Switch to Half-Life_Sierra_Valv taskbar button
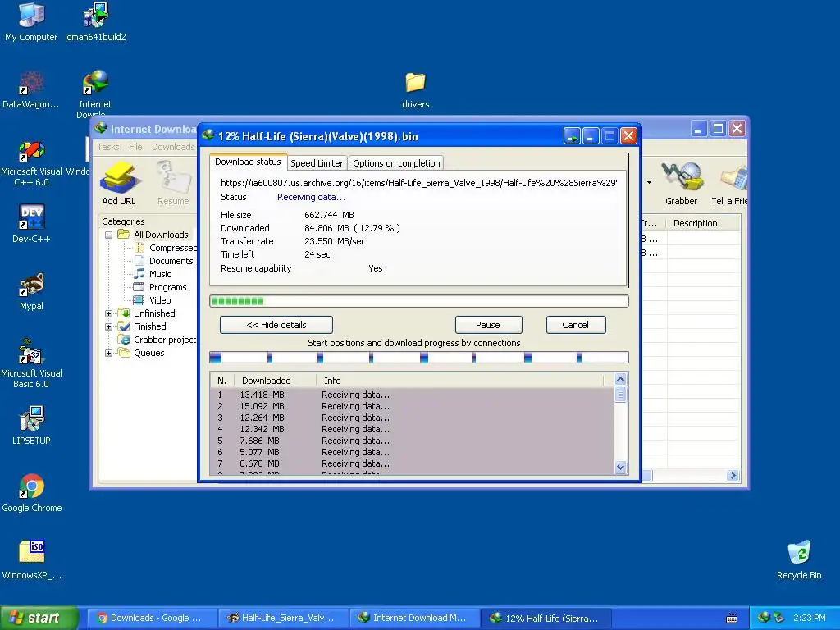 [282, 618]
